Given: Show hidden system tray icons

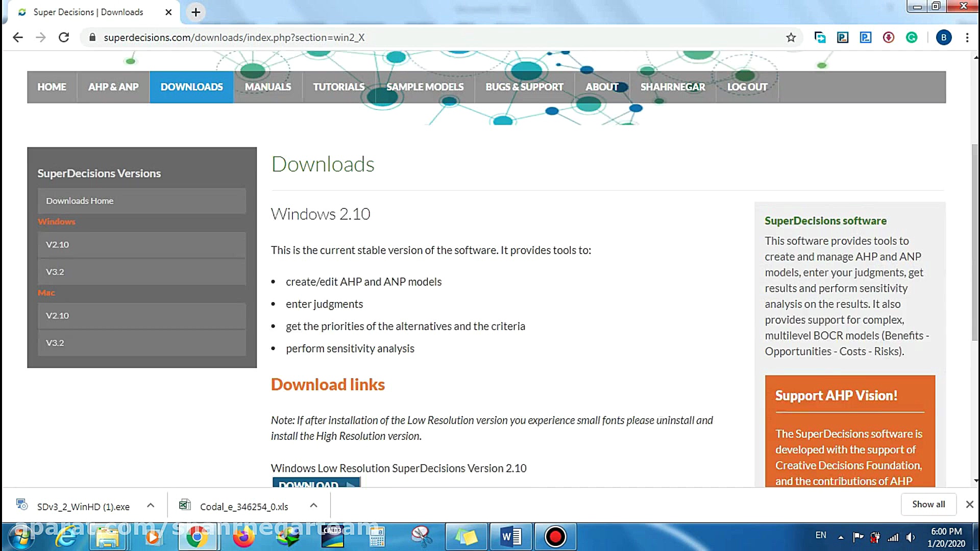Looking at the screenshot, I should click(x=840, y=537).
